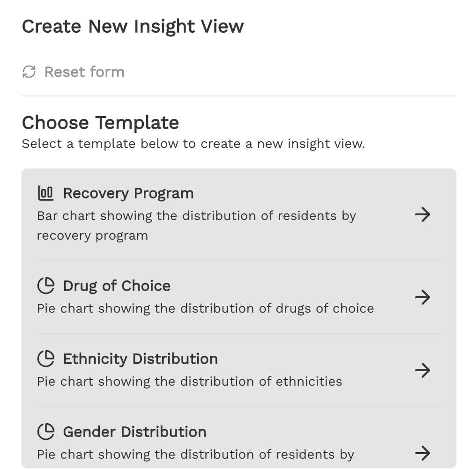Click the Recovery Program bar chart description text
Viewport: 476px width, 469px height.
pyautogui.click(x=196, y=226)
